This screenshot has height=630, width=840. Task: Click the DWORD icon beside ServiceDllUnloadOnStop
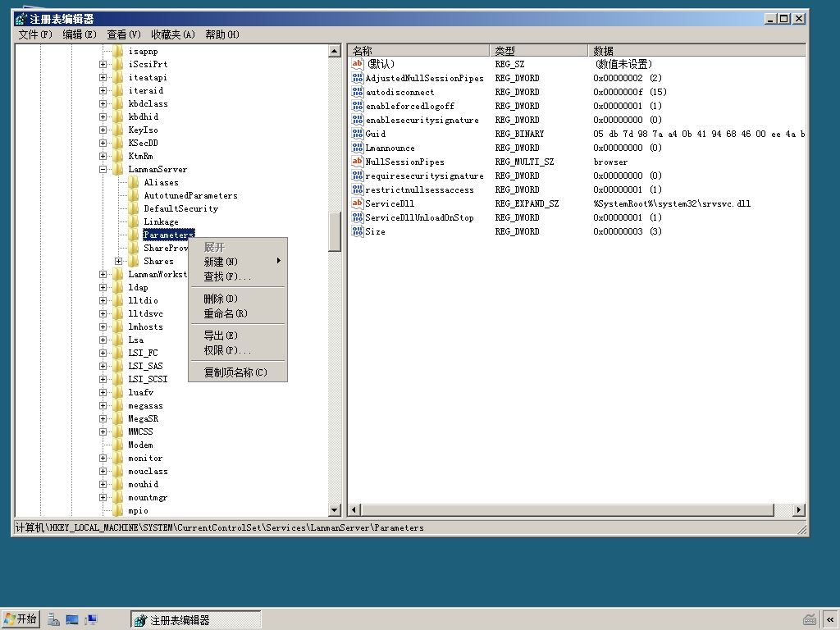(358, 217)
